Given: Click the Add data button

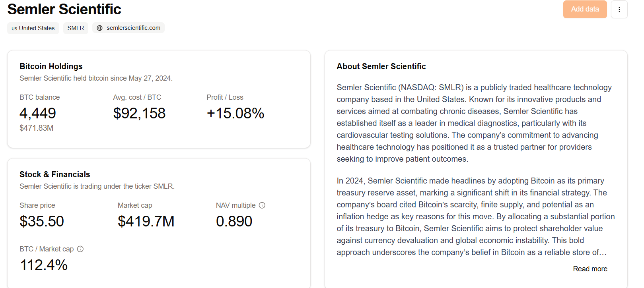Looking at the screenshot, I should click(585, 9).
